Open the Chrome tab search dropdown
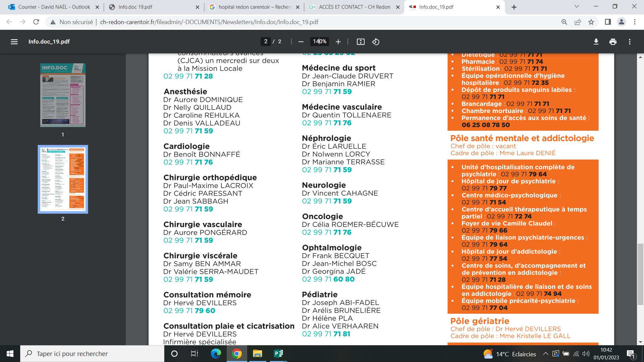 point(577,7)
